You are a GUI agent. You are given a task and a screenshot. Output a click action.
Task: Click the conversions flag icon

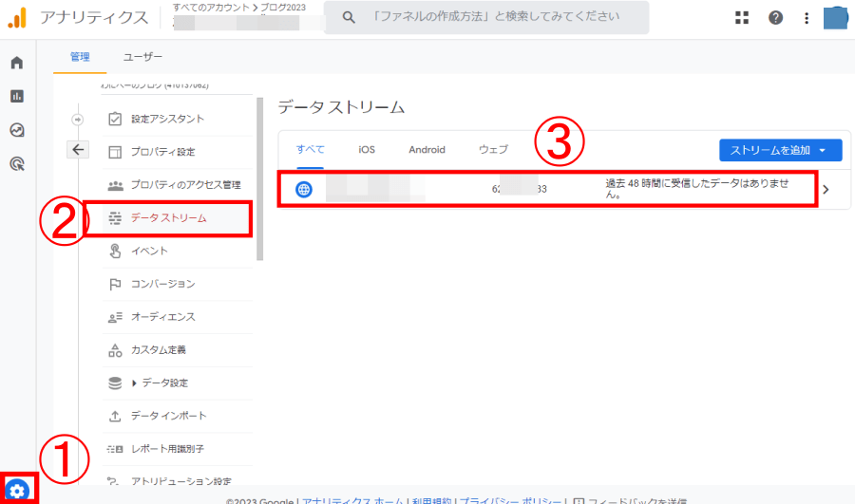[x=115, y=285]
